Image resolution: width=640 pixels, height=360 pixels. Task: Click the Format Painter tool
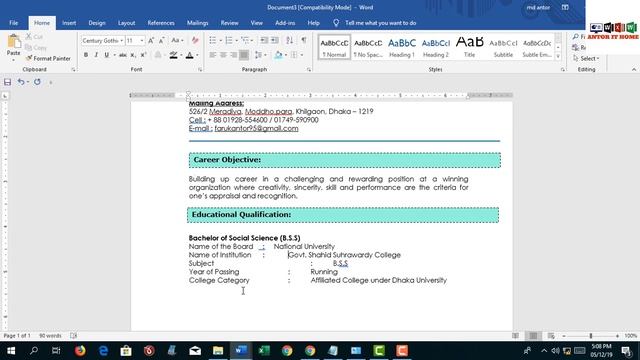(48, 58)
